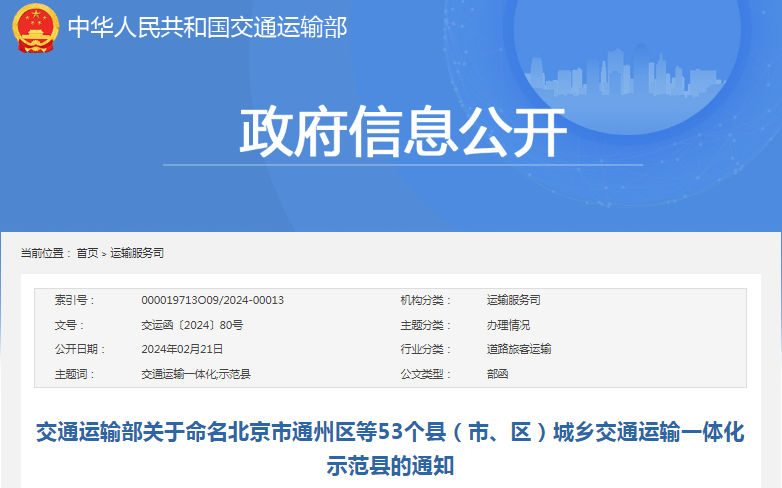Open 运输服务司 breadcrumb link
Image resolution: width=782 pixels, height=488 pixels.
137,254
